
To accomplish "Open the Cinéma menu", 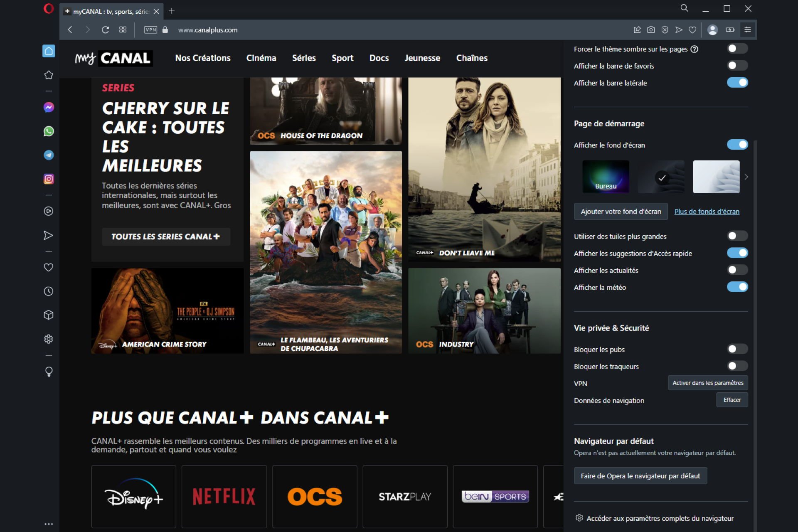I will (261, 58).
